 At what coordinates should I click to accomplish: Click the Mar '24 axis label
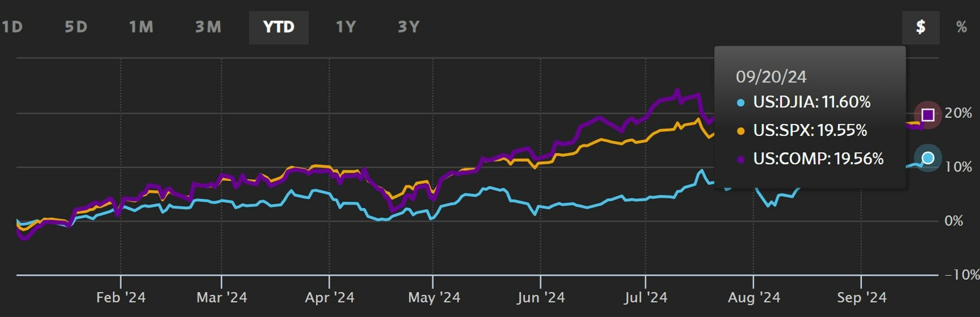pyautogui.click(x=222, y=298)
